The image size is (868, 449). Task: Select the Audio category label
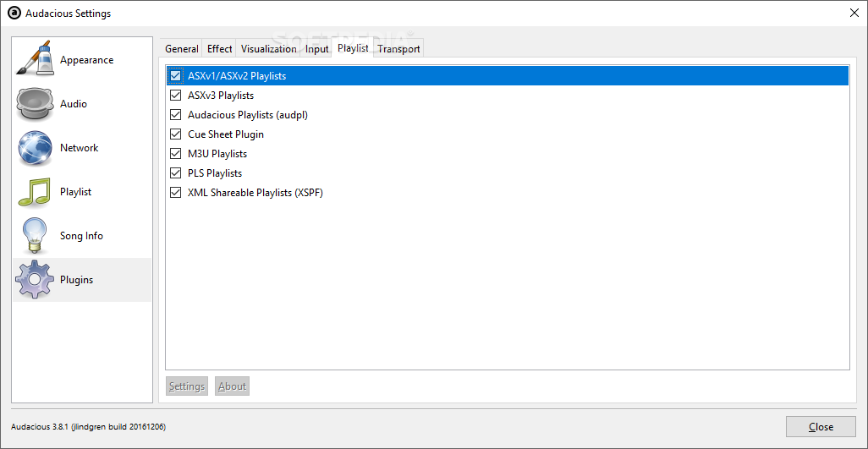[73, 103]
